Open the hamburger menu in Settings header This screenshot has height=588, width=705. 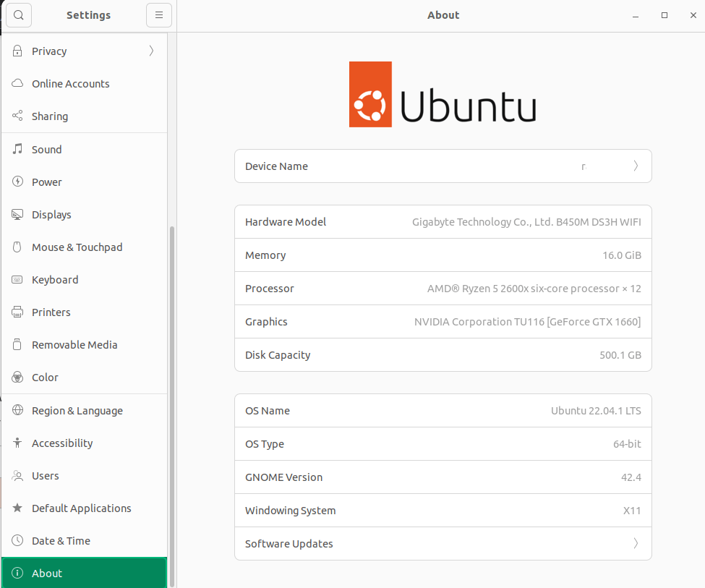159,14
